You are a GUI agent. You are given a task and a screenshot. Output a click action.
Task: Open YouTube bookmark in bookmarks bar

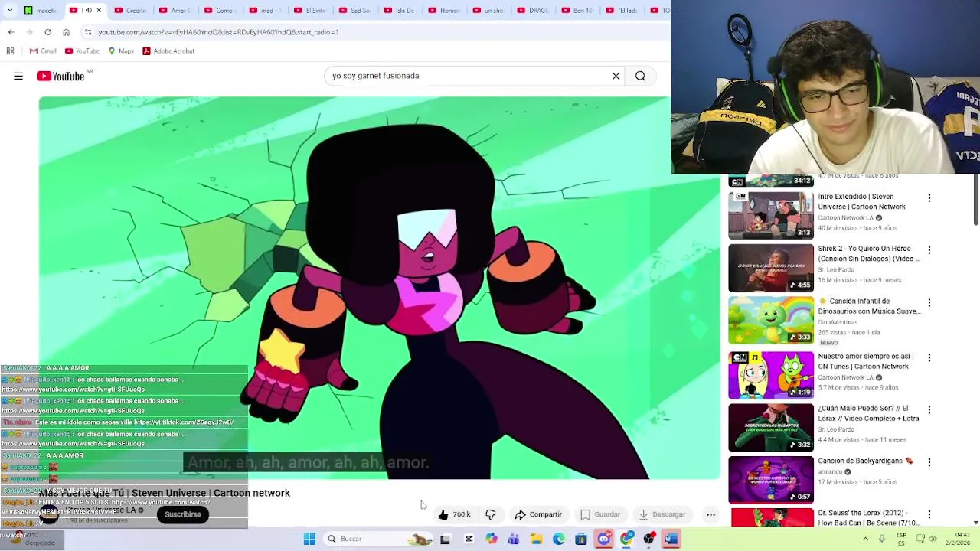(x=82, y=51)
